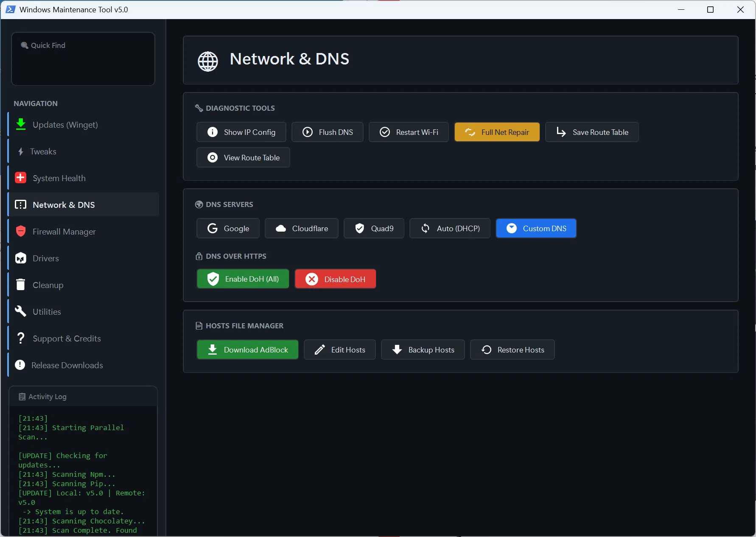756x537 pixels.
Task: Open the System Health section
Action: point(59,178)
